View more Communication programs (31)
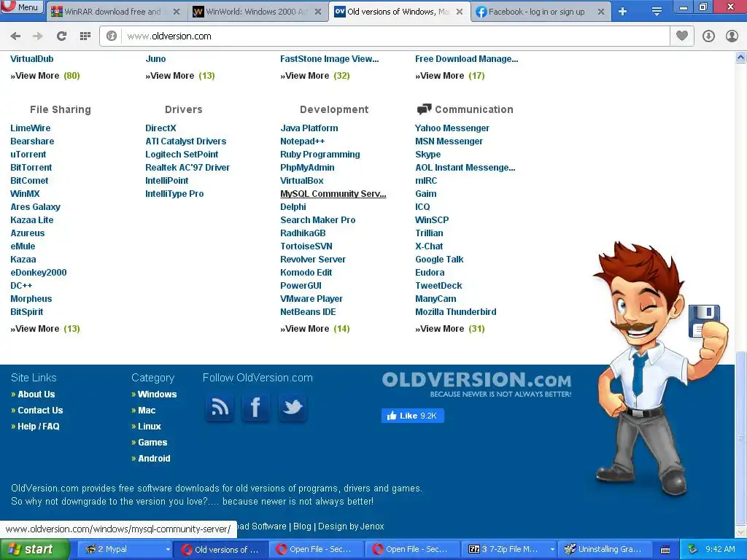Viewport: 747px width, 560px height. pos(449,329)
